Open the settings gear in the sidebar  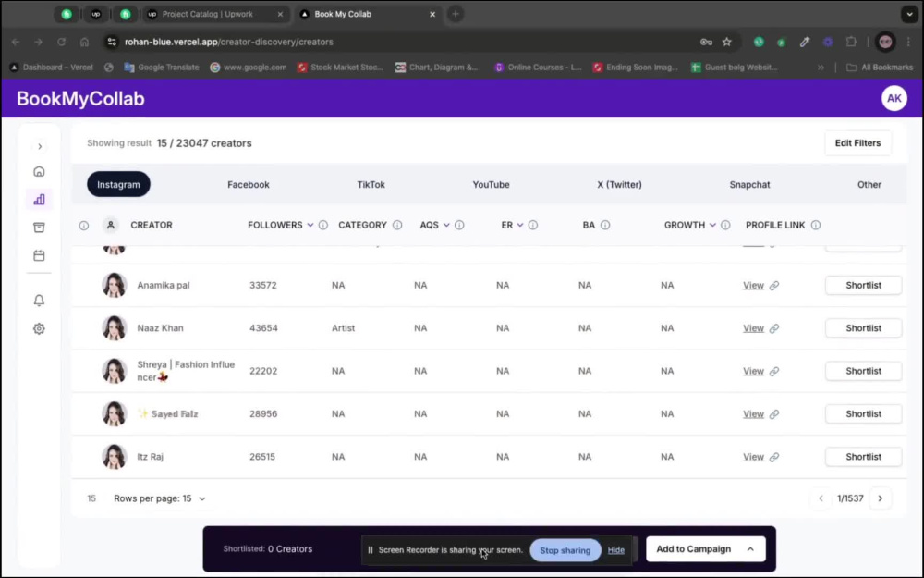tap(39, 328)
